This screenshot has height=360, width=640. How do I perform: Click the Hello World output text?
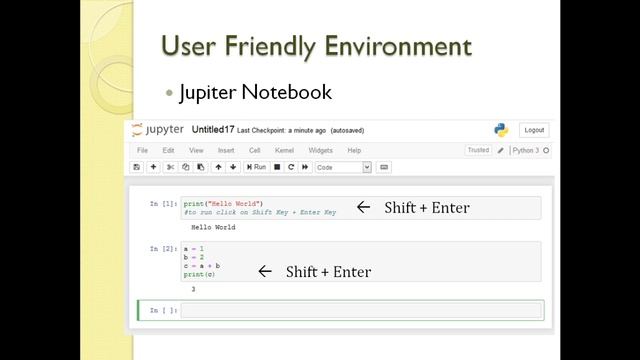tap(213, 227)
